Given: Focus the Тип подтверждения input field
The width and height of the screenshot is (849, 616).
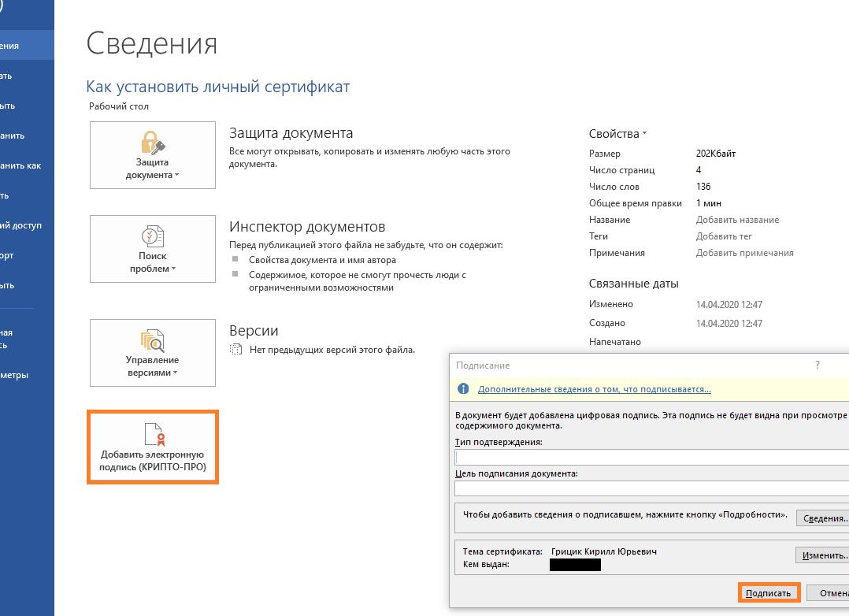Looking at the screenshot, I should click(x=651, y=457).
